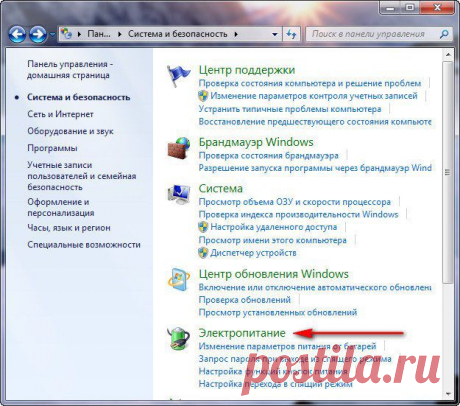Select Оборудование и звук in left sidebar
This screenshot has width=460, height=406.
(70, 131)
